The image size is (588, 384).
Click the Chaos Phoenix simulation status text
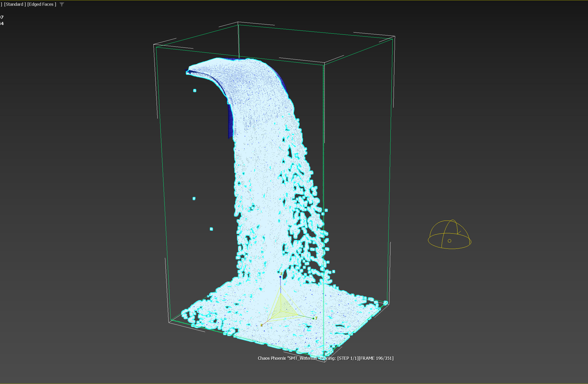(x=325, y=358)
